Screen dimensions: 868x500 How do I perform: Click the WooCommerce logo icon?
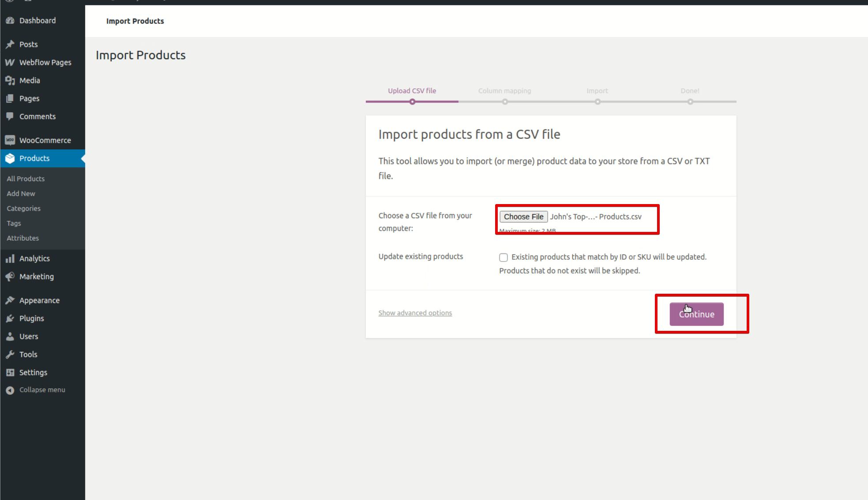tap(10, 140)
